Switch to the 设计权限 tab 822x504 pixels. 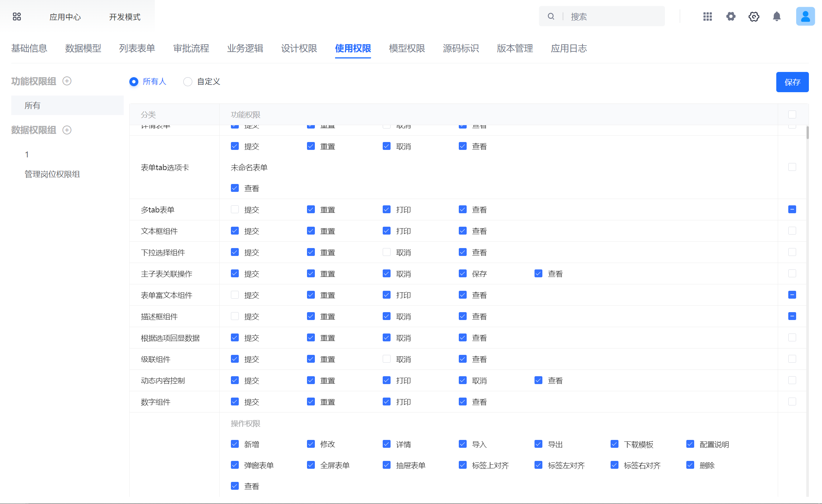299,48
